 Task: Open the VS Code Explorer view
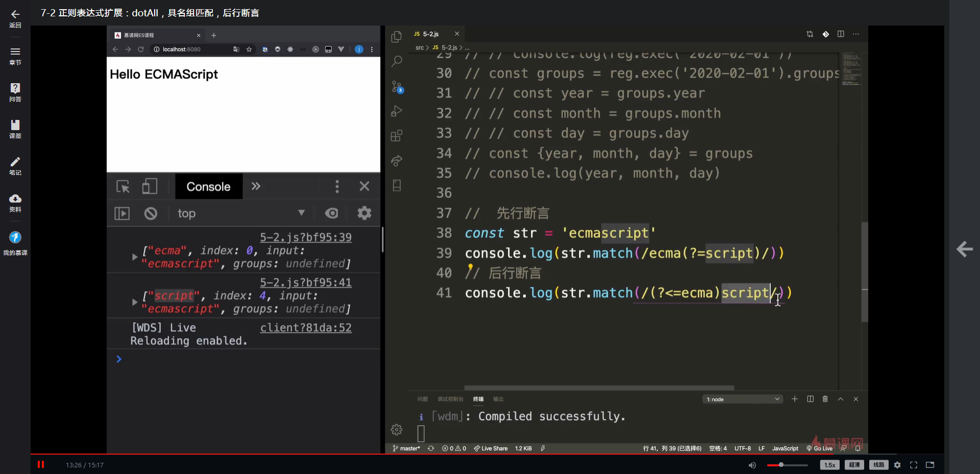click(397, 37)
